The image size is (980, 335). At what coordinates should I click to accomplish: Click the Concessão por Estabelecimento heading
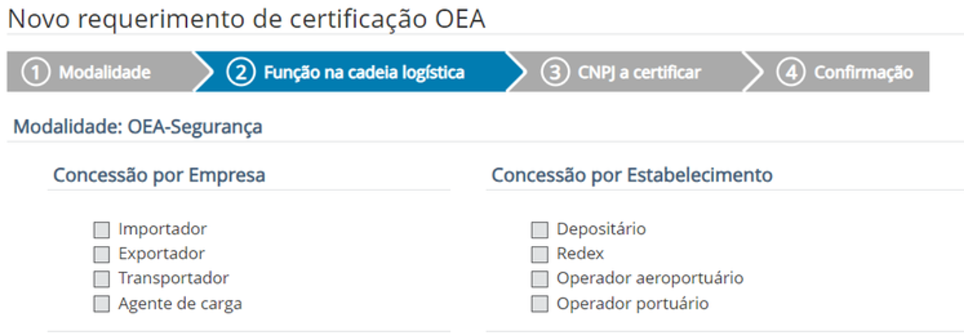[x=632, y=175]
